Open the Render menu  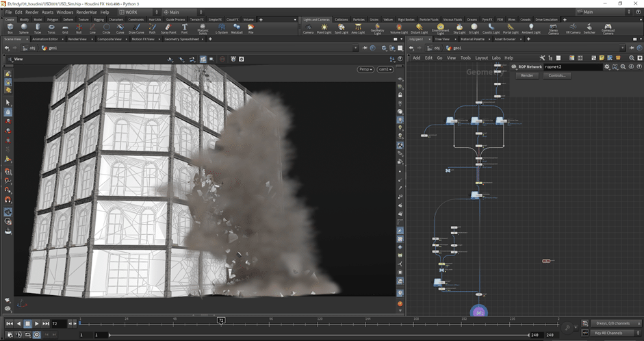32,12
